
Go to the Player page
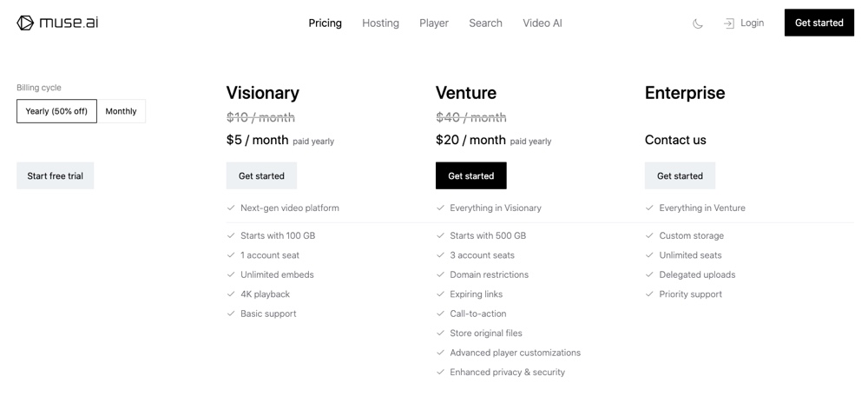pyautogui.click(x=434, y=23)
